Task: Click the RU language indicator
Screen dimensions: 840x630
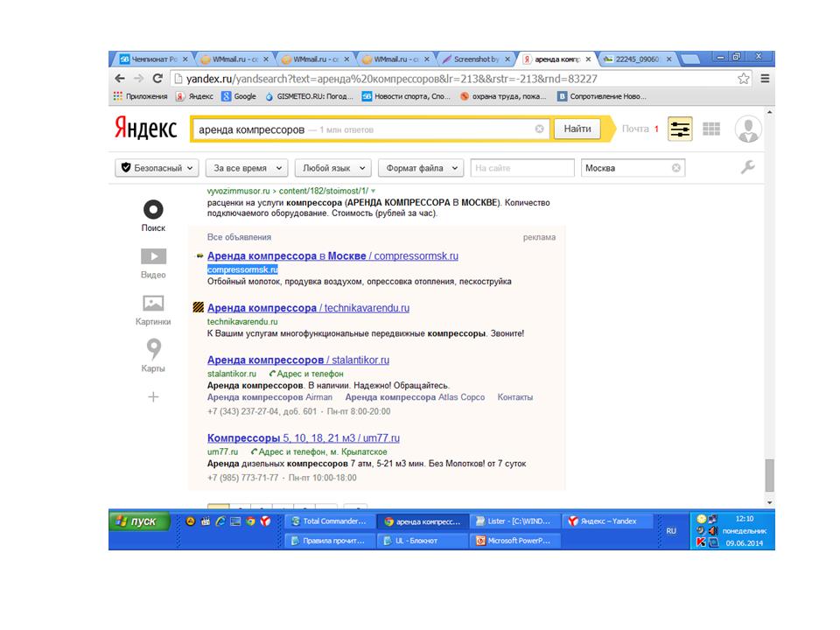Action: (x=671, y=531)
